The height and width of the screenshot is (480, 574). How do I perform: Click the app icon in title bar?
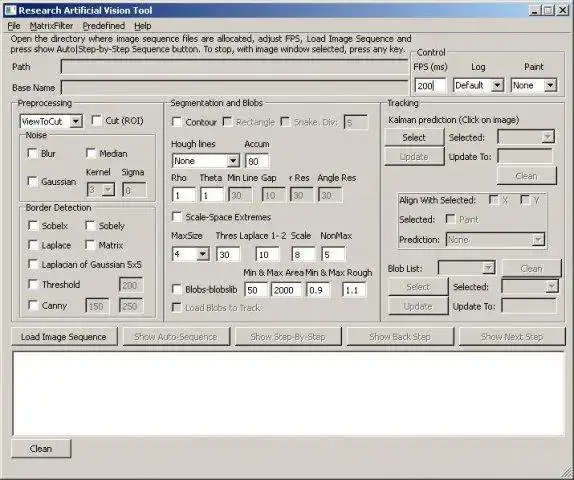10,10
